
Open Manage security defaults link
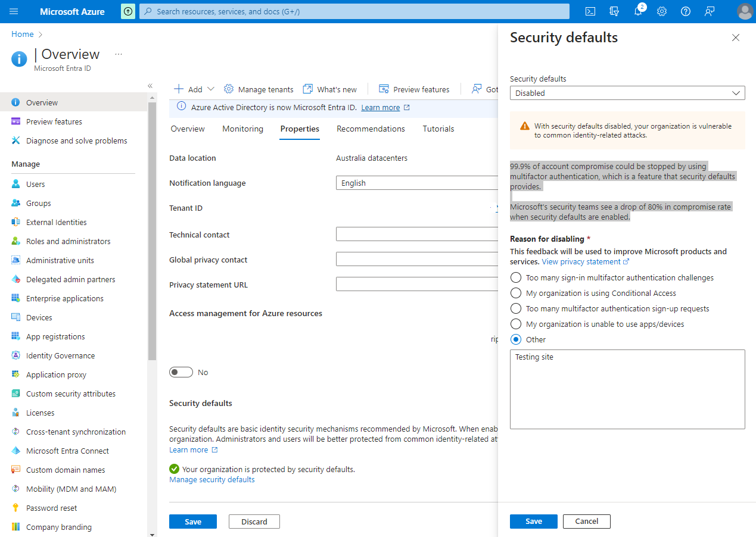[x=212, y=479]
